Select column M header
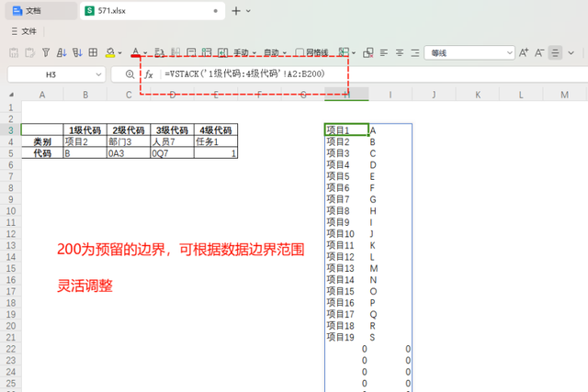Screen dimensions: 588x392 tap(564, 95)
